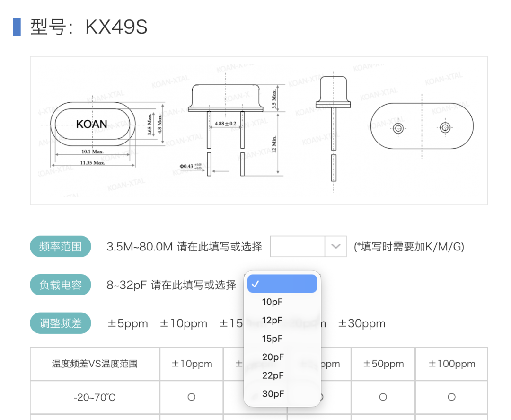
Task: Click the 3.5M~80.0M range hint text
Action: (140, 247)
